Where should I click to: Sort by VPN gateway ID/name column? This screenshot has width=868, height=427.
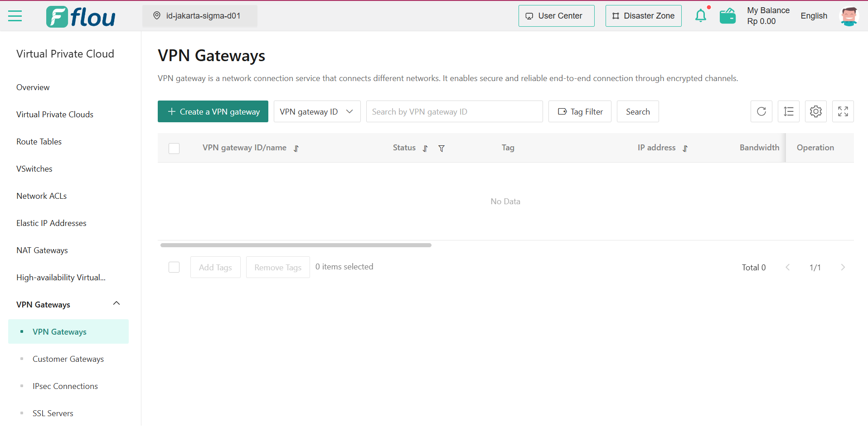(x=296, y=149)
